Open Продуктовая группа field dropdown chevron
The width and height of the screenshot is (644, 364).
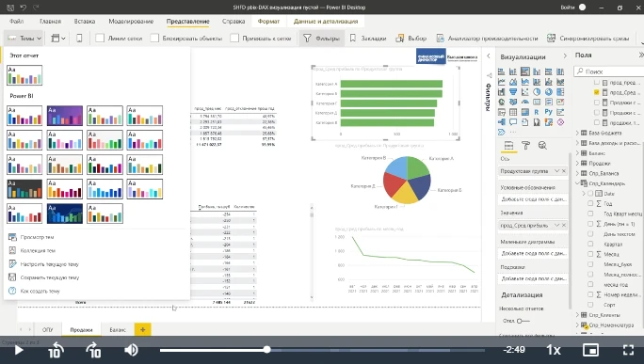click(x=557, y=171)
